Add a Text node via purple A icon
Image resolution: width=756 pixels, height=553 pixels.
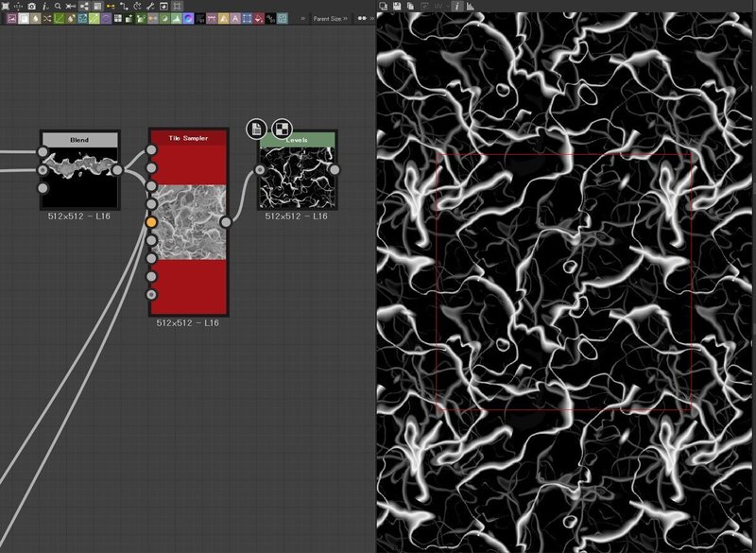click(234, 19)
